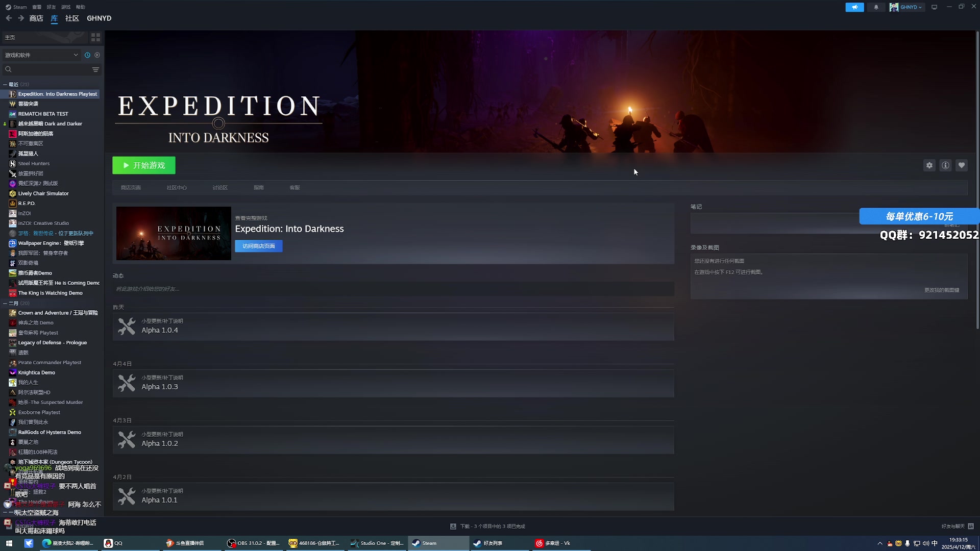The image size is (980, 551).
Task: Go forward with the forward arrow
Action: click(21, 18)
